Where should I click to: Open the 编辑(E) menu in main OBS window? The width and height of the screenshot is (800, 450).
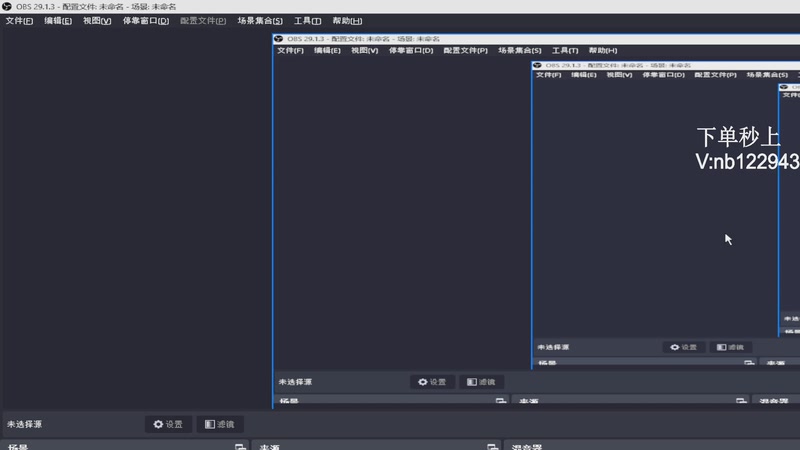(58, 21)
